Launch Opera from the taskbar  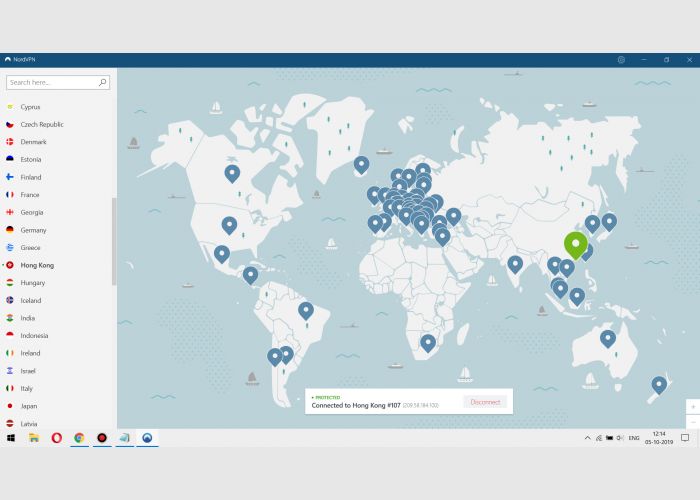click(x=57, y=438)
